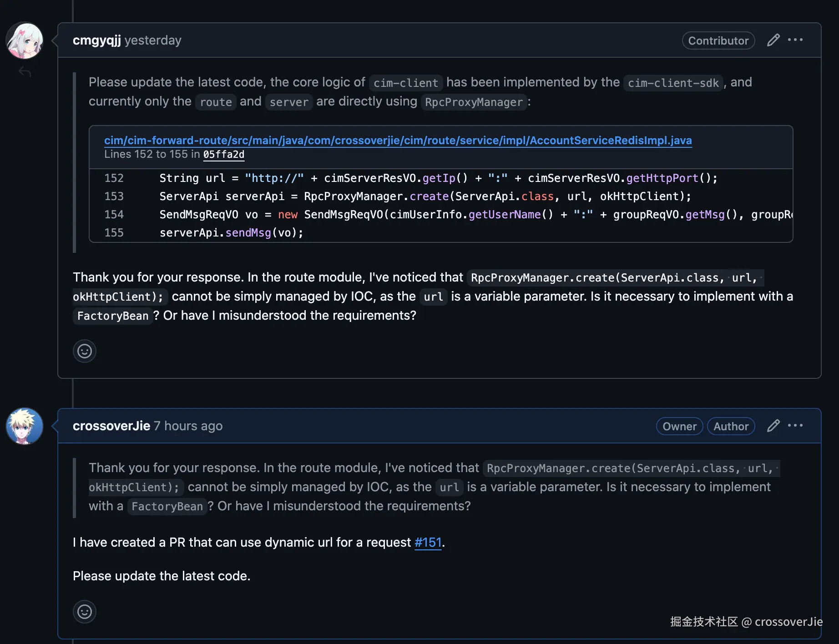Click the cmgyqjj username

tap(97, 40)
